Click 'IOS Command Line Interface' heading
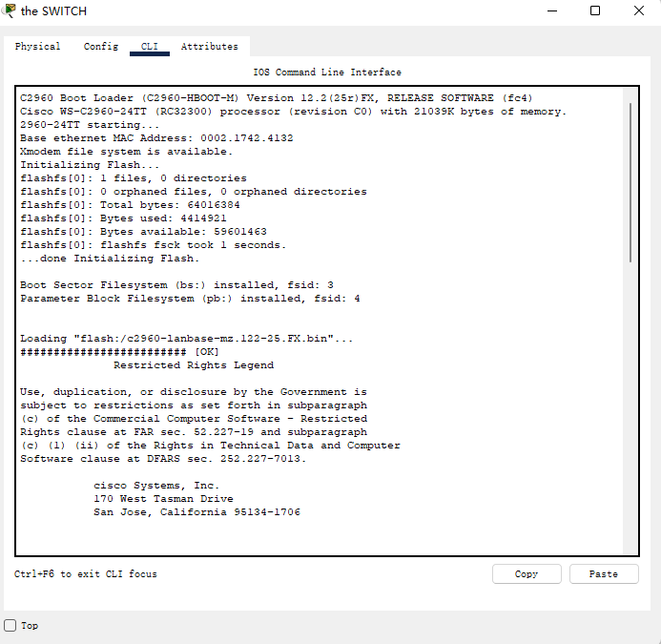 click(327, 73)
